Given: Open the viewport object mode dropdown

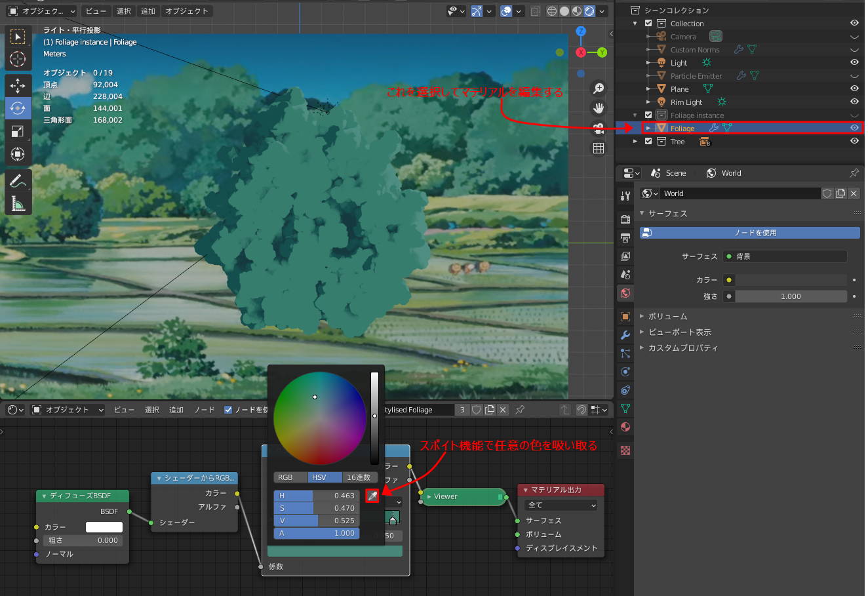Looking at the screenshot, I should coord(42,11).
